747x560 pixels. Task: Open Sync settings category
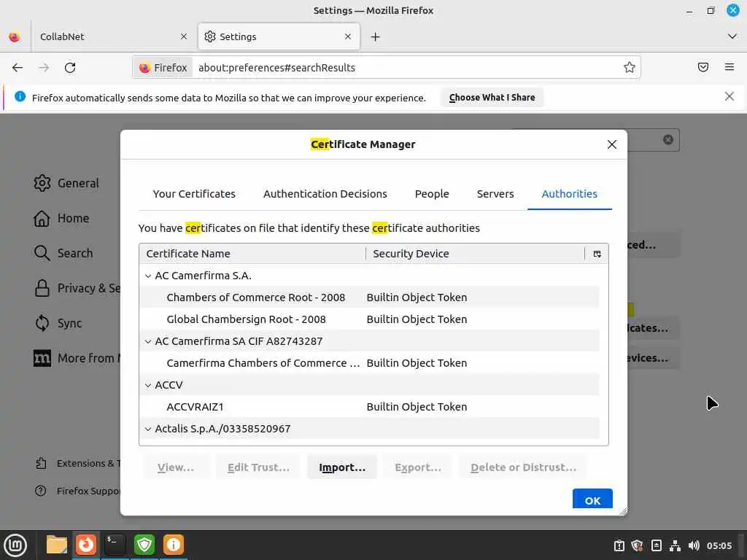pyautogui.click(x=58, y=323)
